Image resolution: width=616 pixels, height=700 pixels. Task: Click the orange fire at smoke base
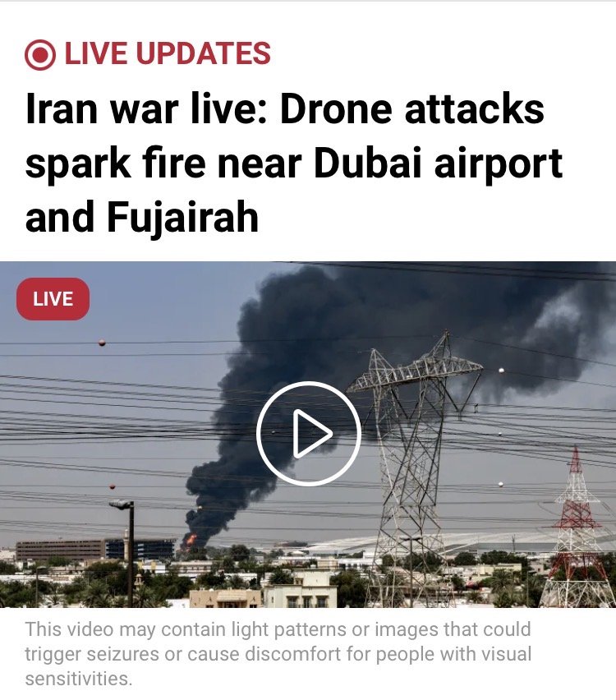[x=191, y=539]
